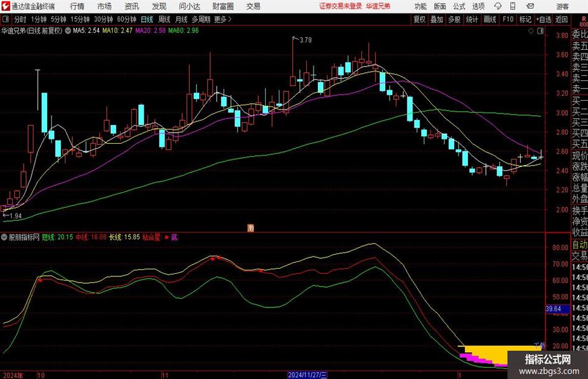
Task: Click the 2024/11/27/三 date marker
Action: coord(307,375)
